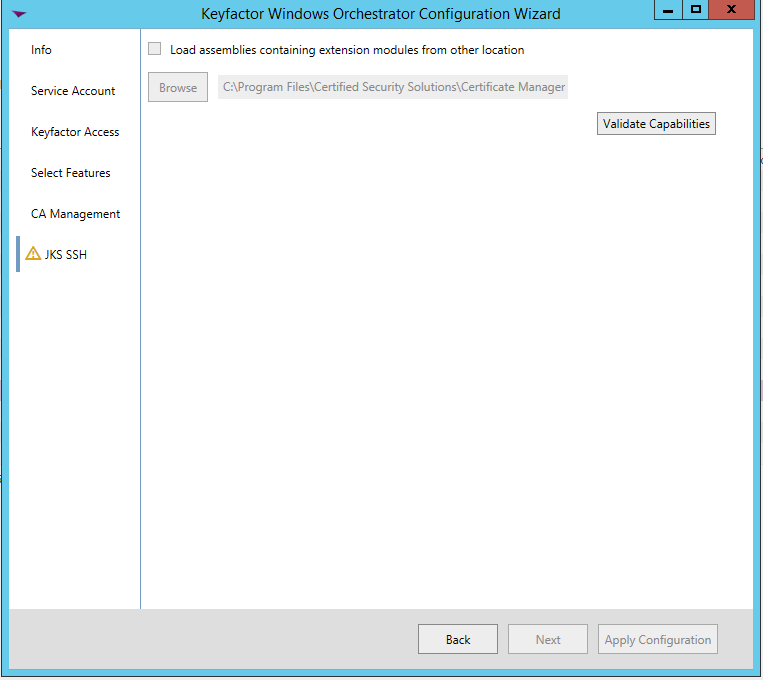This screenshot has height=680, width=763.
Task: Click Apply Configuration button
Action: (658, 639)
